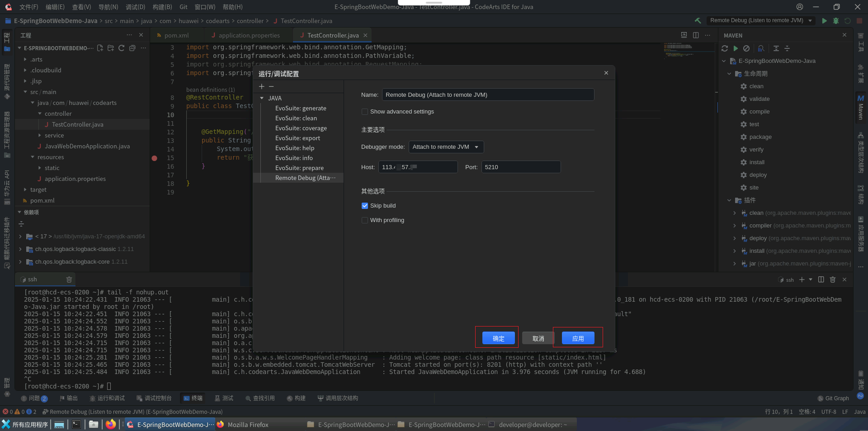Click the terminal trash icon beside left ssh tab
The height and width of the screenshot is (431, 868).
[x=69, y=279]
